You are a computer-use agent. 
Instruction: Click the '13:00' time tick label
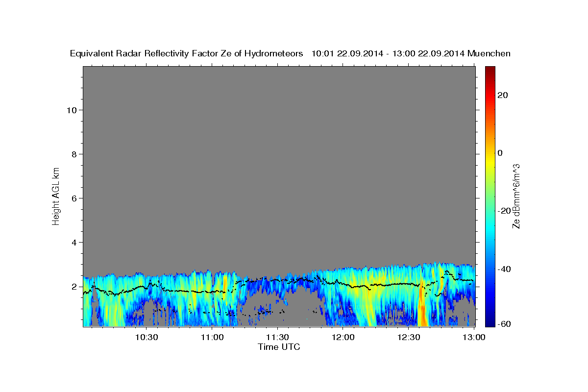click(x=474, y=337)
